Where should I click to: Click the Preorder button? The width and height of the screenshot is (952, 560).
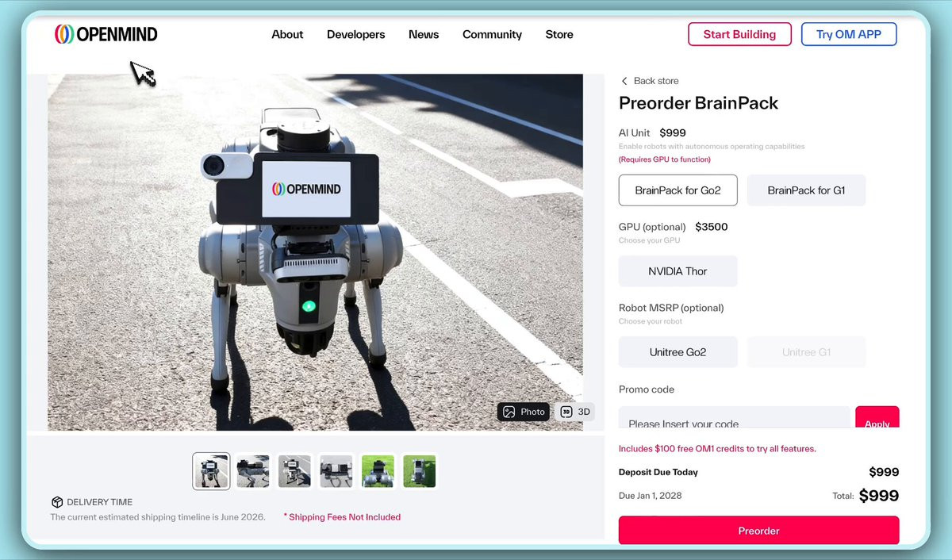tap(759, 531)
